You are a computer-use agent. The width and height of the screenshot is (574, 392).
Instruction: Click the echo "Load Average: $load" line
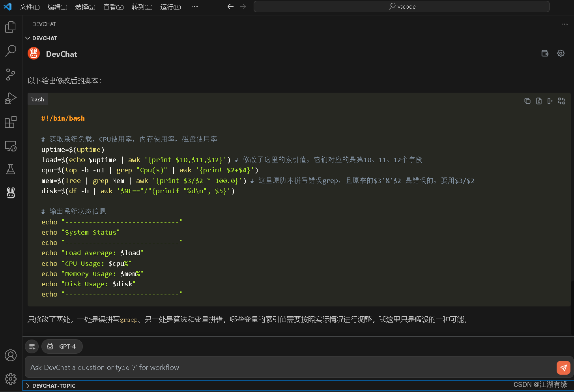(92, 253)
